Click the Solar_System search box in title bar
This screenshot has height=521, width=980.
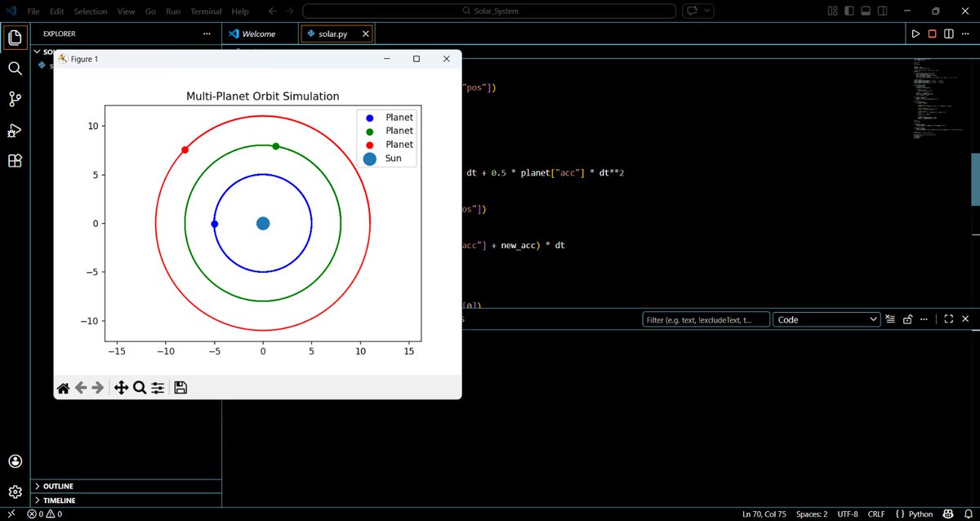(489, 11)
